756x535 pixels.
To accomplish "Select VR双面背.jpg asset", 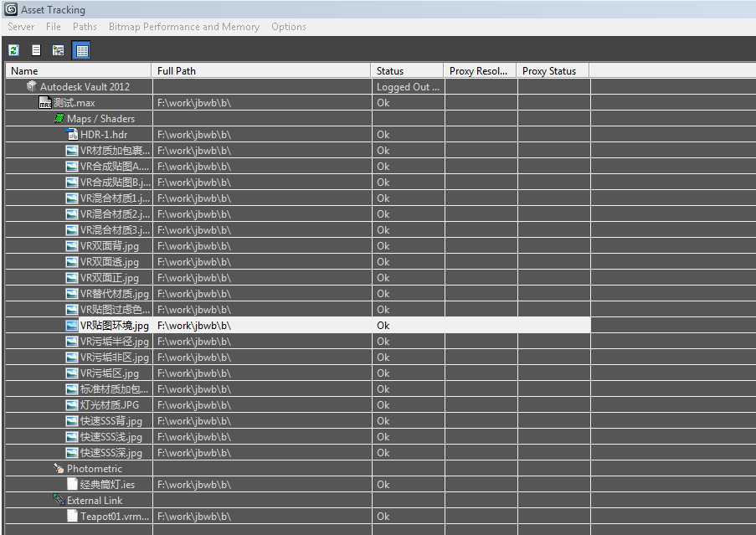I will pos(298,246).
